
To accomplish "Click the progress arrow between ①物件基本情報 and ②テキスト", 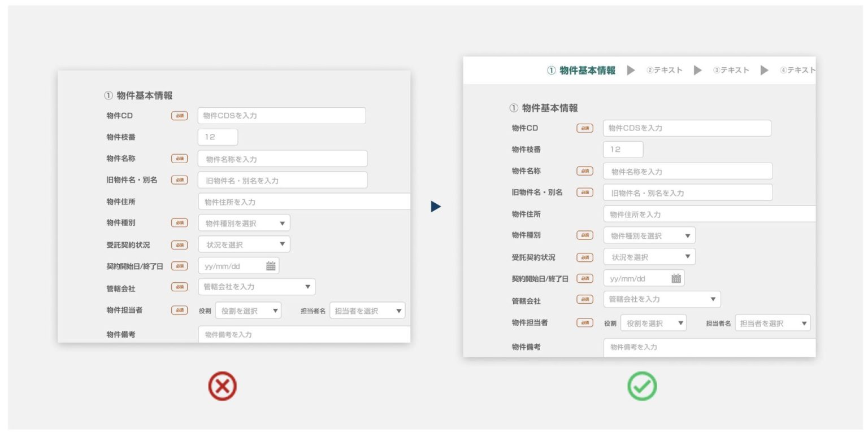I will [631, 71].
